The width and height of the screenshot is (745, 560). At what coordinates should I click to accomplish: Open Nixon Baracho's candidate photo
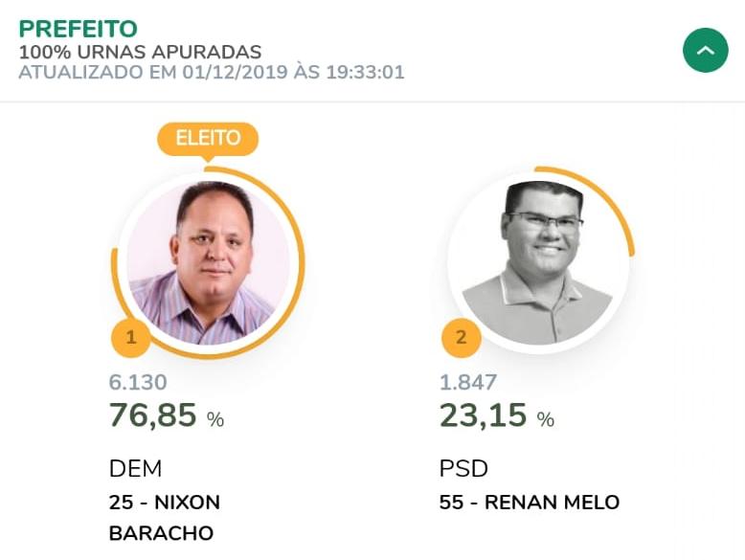pyautogui.click(x=208, y=262)
